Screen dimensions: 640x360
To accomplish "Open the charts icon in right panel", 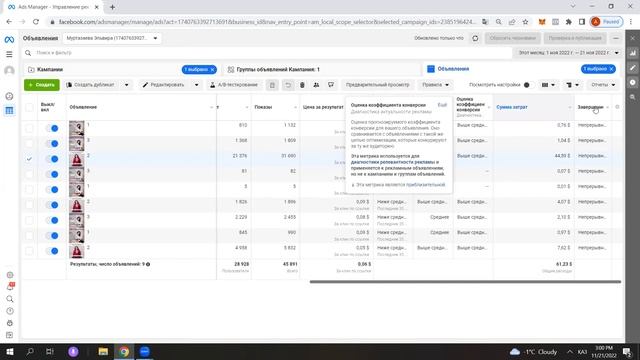I will pos(633,53).
